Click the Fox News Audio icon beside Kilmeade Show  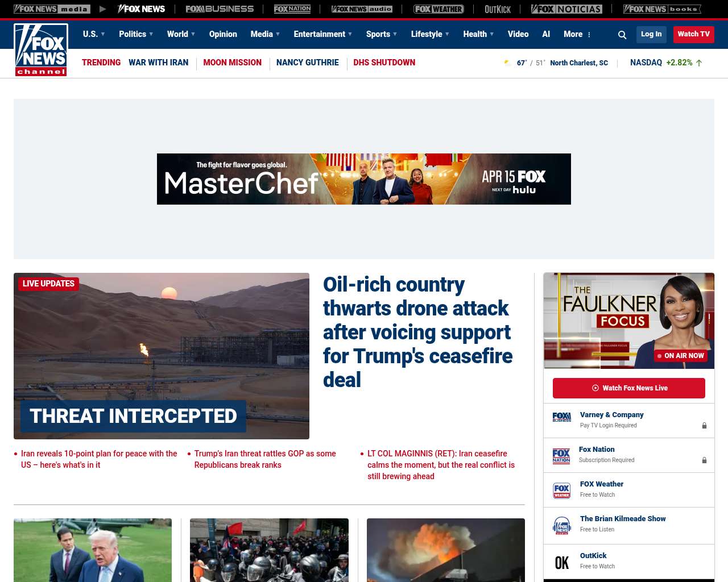click(561, 526)
